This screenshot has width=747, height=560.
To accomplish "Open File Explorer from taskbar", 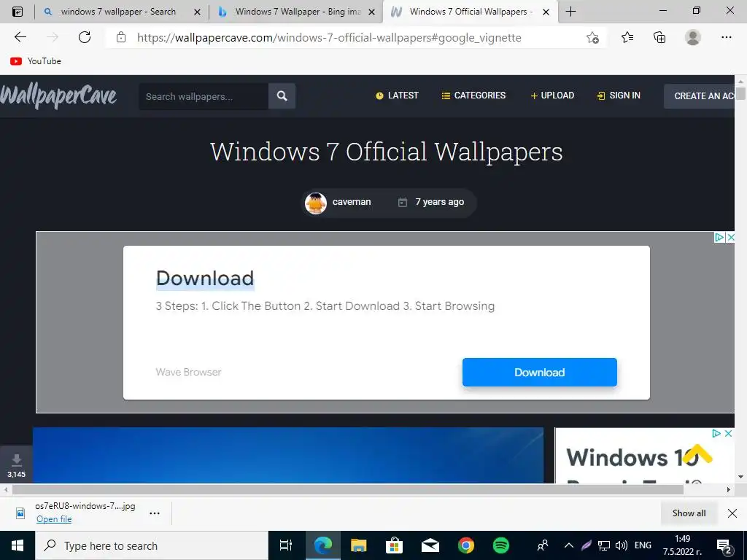I will tap(358, 545).
